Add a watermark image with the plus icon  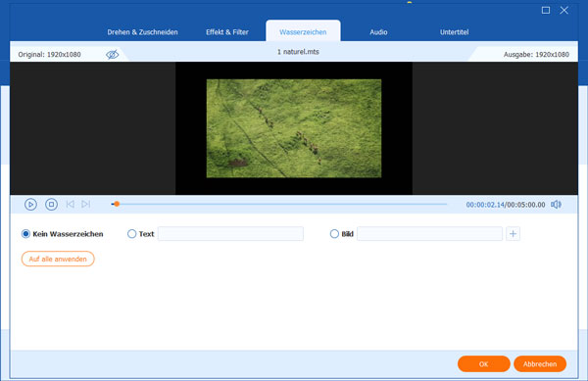tap(513, 234)
